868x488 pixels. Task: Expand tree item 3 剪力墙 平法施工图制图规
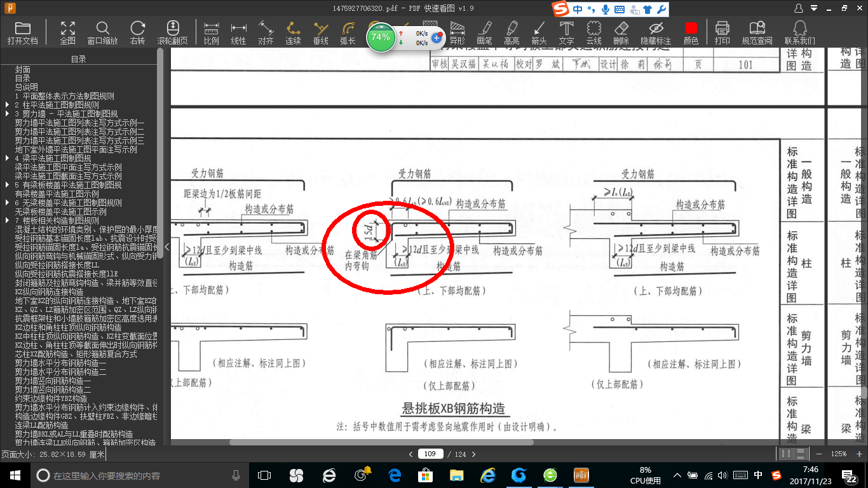[7, 114]
